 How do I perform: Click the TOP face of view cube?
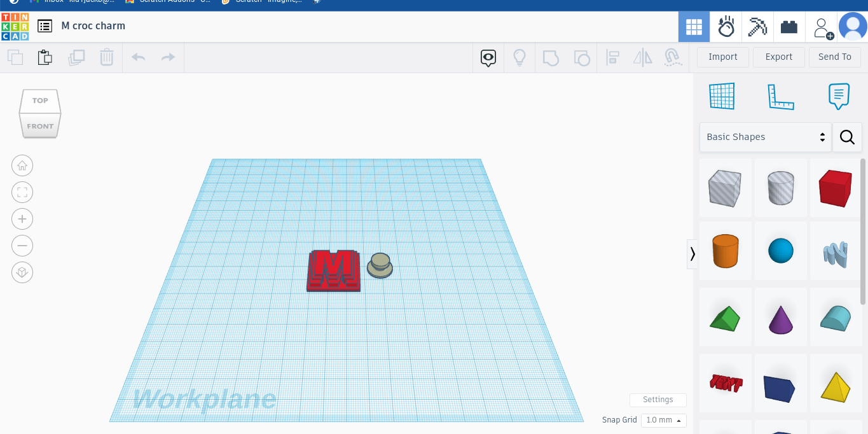(40, 101)
